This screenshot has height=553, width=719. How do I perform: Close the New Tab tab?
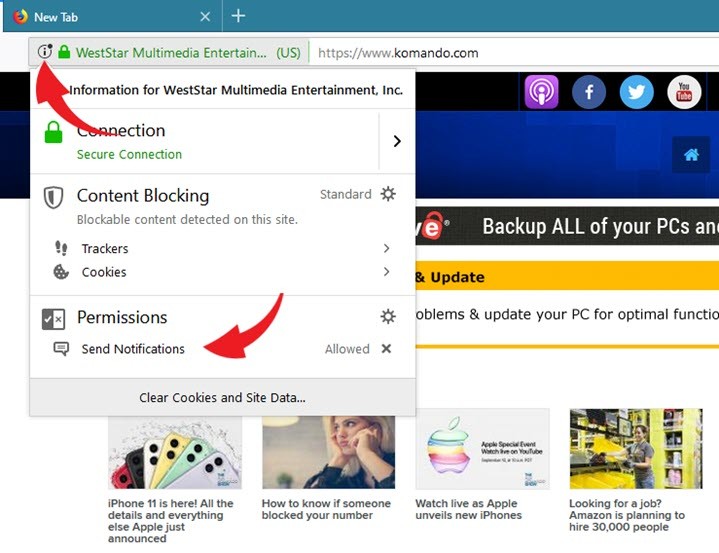[x=205, y=17]
